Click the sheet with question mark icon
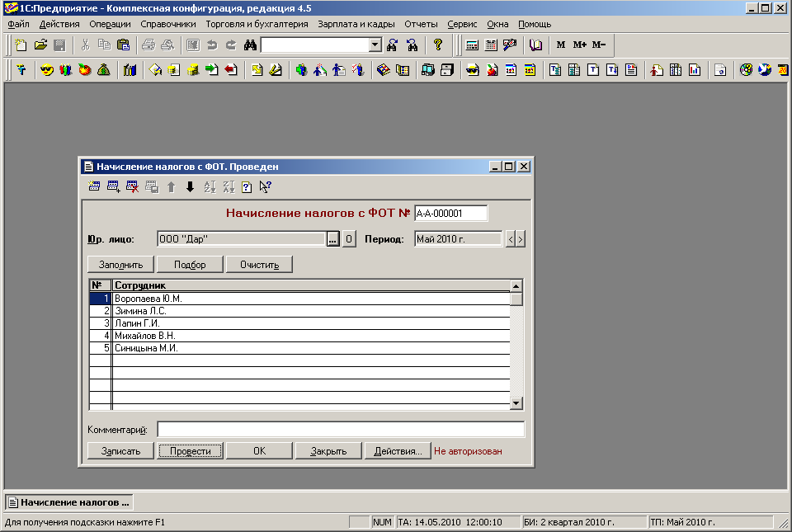792x532 pixels. (x=247, y=186)
